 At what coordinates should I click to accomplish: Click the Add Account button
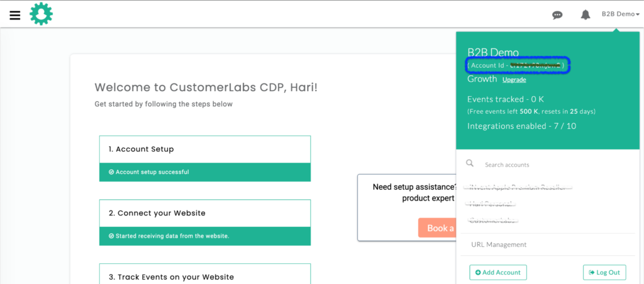tap(498, 273)
